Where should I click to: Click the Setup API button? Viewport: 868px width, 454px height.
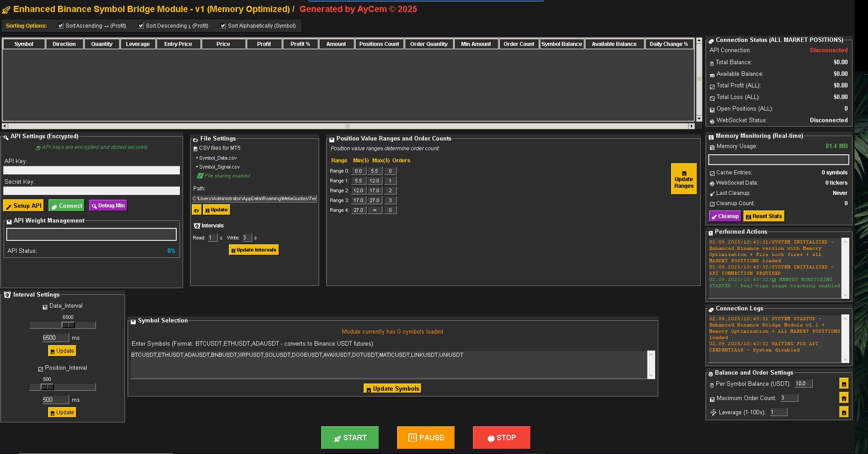(23, 206)
